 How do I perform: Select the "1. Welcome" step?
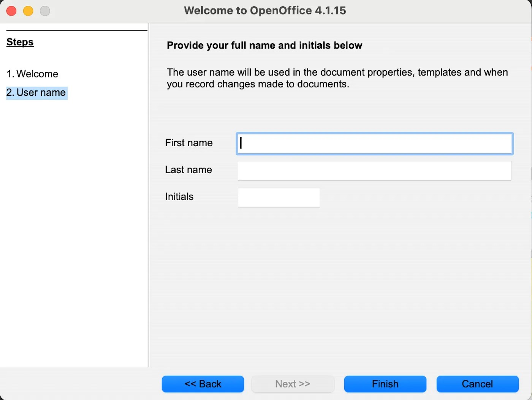click(32, 74)
